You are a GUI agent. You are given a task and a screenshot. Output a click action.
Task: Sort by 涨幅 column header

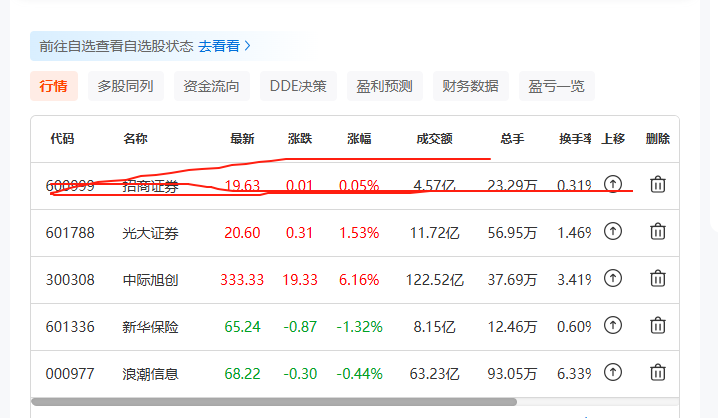[359, 139]
